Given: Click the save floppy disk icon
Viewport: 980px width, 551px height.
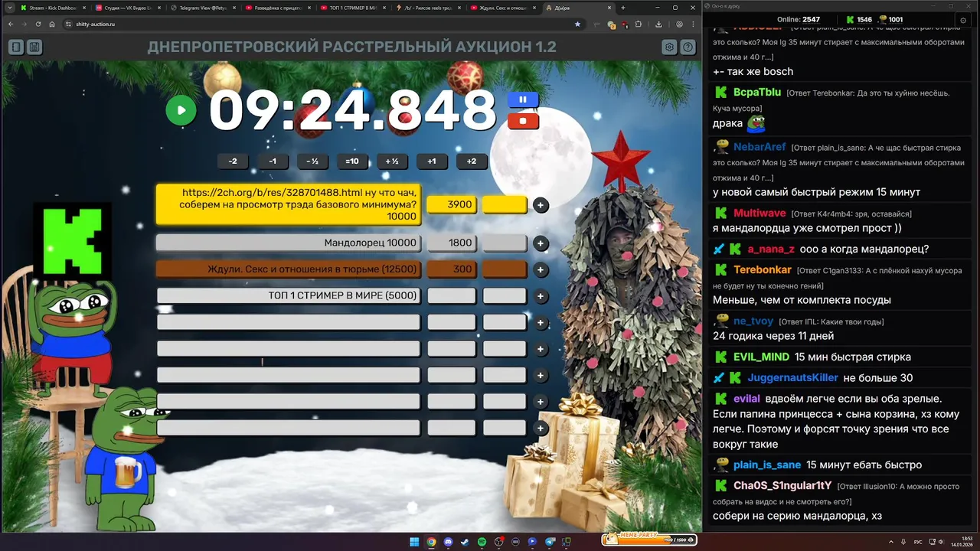Looking at the screenshot, I should tap(34, 47).
